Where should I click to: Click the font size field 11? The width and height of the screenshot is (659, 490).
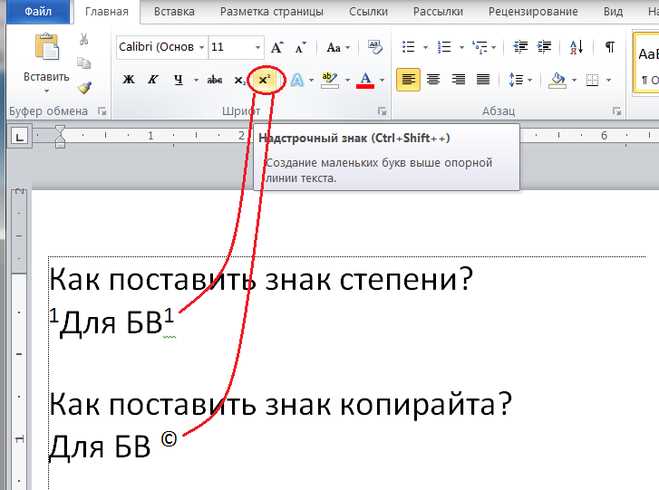pyautogui.click(x=230, y=47)
